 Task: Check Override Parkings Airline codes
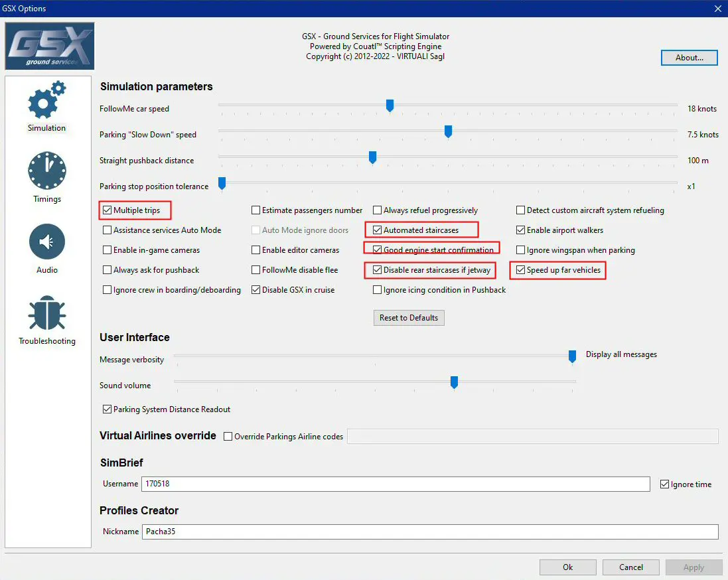pyautogui.click(x=228, y=437)
